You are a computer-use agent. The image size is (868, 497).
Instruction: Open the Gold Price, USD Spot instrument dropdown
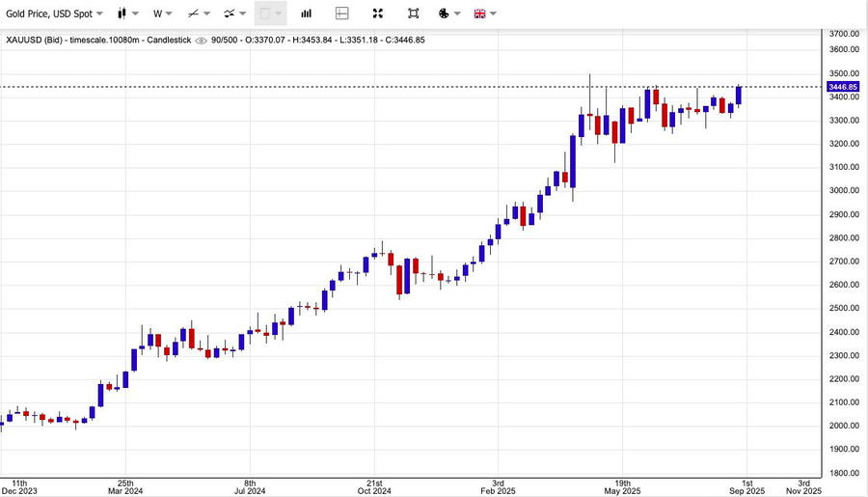(x=54, y=14)
